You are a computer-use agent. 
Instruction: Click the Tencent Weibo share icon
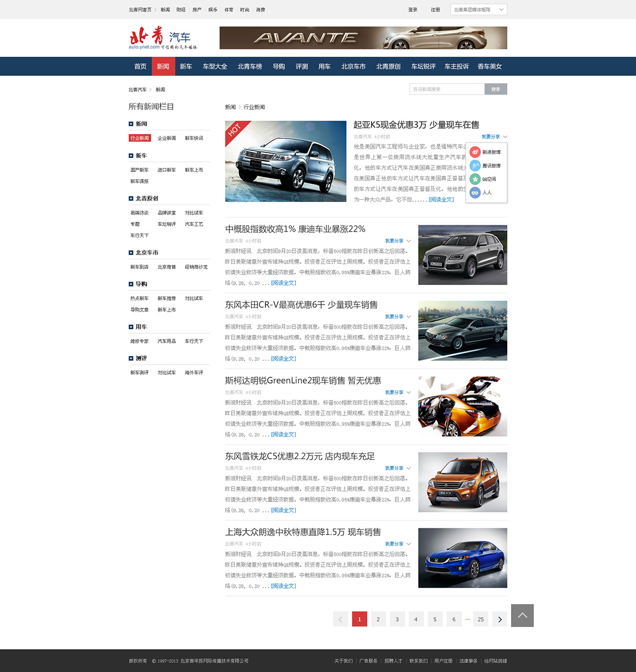tap(475, 166)
